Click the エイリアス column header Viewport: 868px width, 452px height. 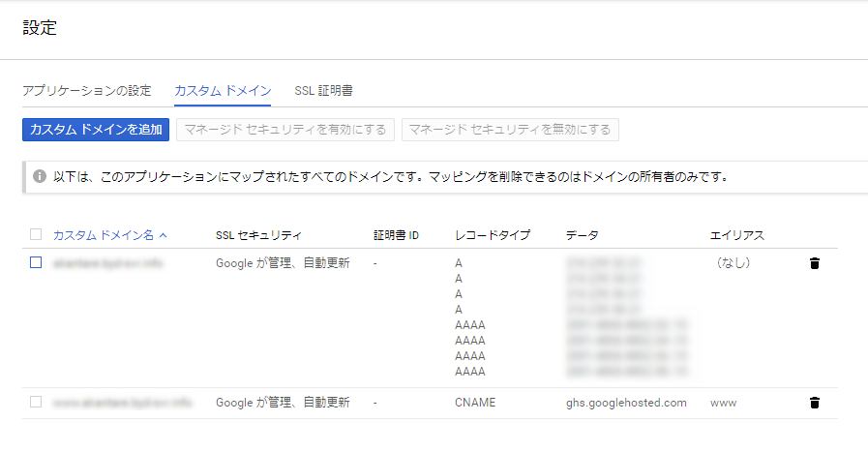(737, 235)
